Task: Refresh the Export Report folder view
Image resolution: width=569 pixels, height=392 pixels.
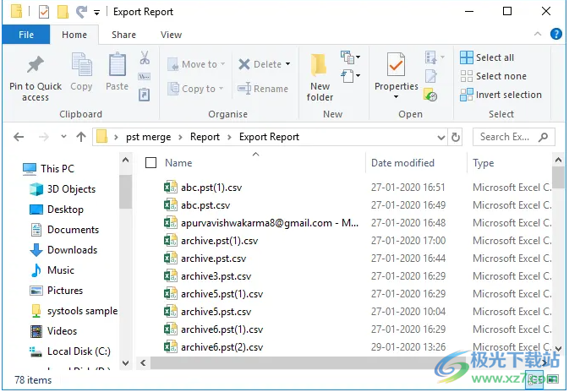Action: click(457, 137)
